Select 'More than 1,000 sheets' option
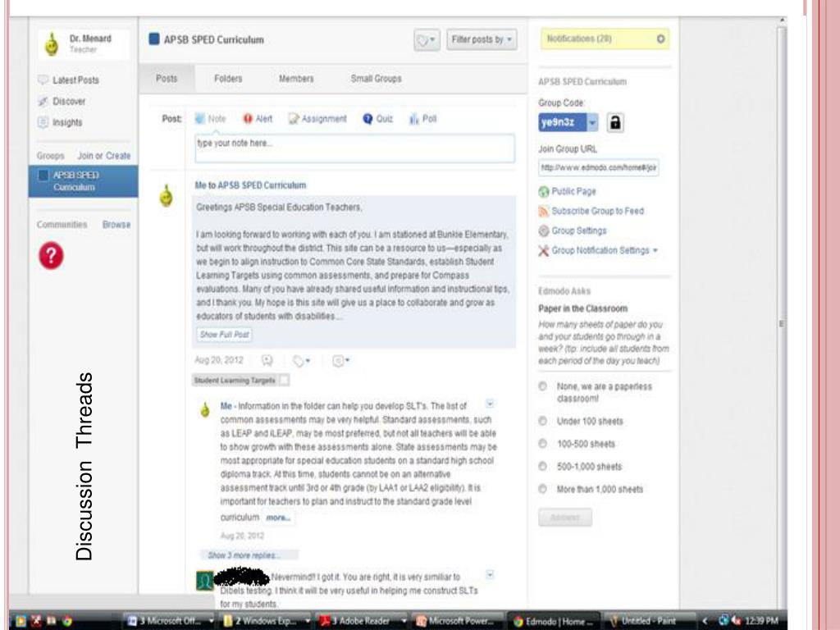The height and width of the screenshot is (630, 840). tap(542, 489)
